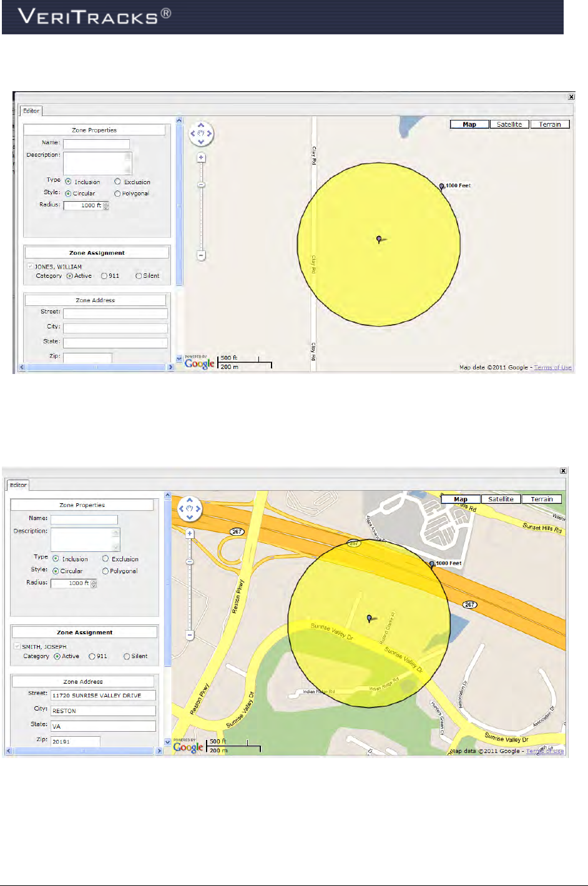Image resolution: width=588 pixels, height=886 pixels.
Task: Click City field showing RESTON
Action: pyautogui.click(x=103, y=711)
